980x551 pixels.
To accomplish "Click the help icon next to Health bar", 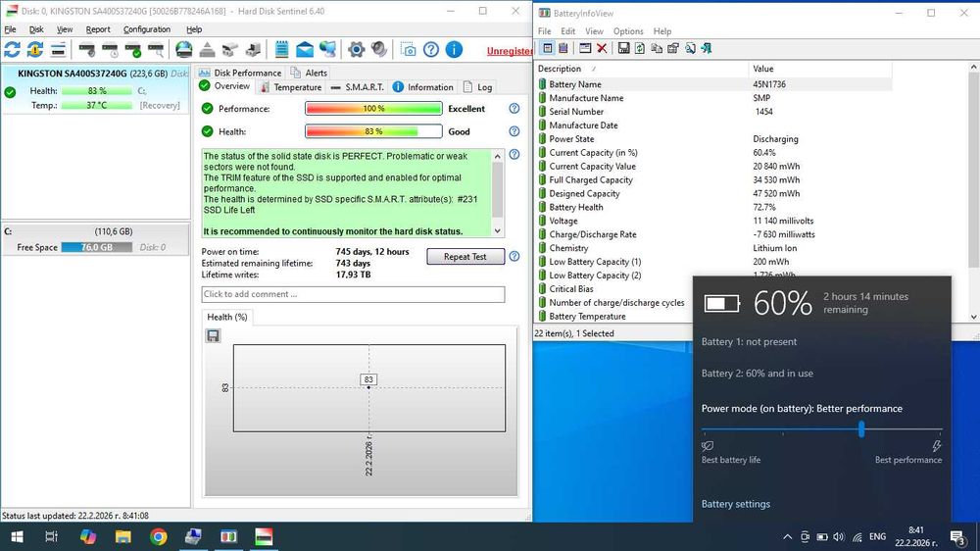I will click(514, 131).
